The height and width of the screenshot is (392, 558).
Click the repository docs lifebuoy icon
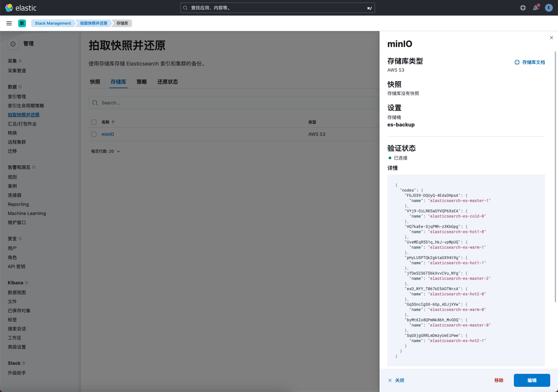coord(517,62)
